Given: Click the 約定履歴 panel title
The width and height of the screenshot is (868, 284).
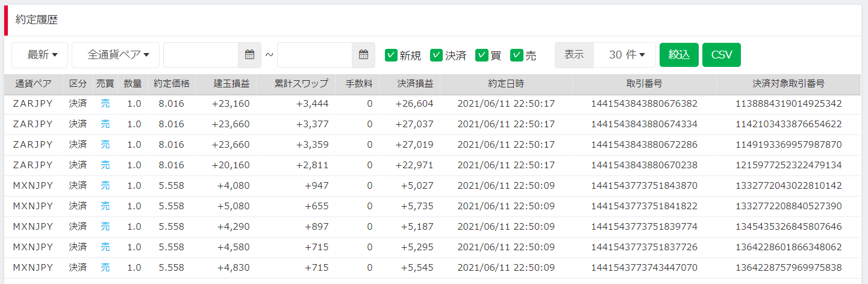Looking at the screenshot, I should 37,20.
